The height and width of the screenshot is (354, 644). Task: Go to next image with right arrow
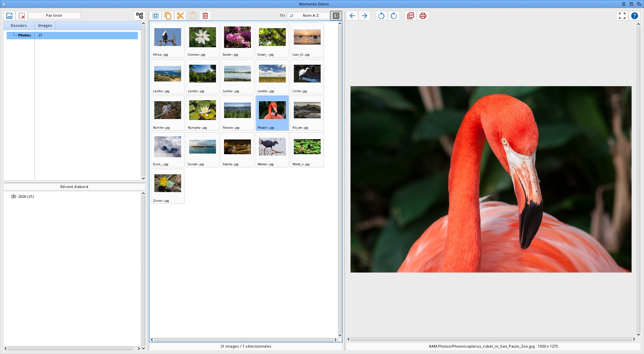[365, 16]
